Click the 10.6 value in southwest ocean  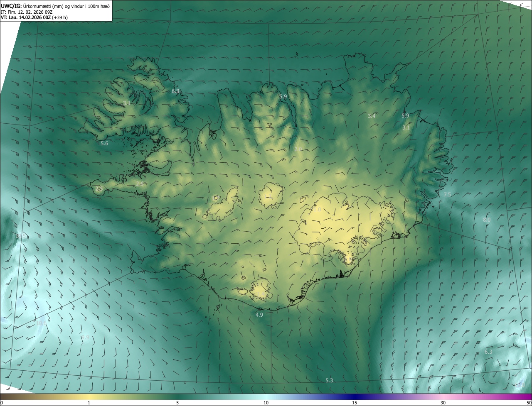(x=41, y=323)
